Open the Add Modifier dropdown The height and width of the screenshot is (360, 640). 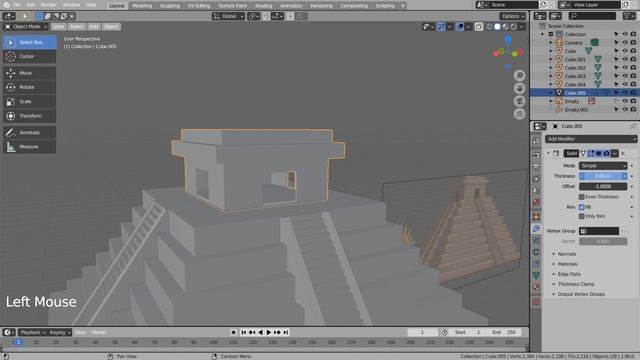tap(591, 139)
